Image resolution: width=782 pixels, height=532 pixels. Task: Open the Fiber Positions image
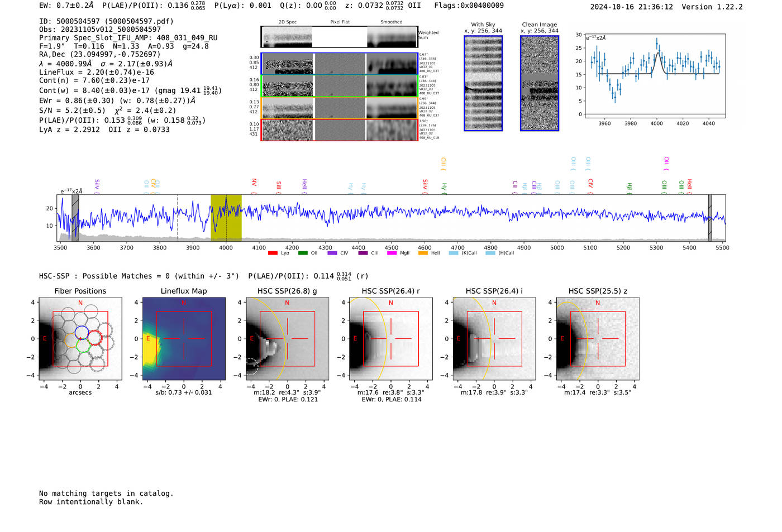pyautogui.click(x=80, y=338)
